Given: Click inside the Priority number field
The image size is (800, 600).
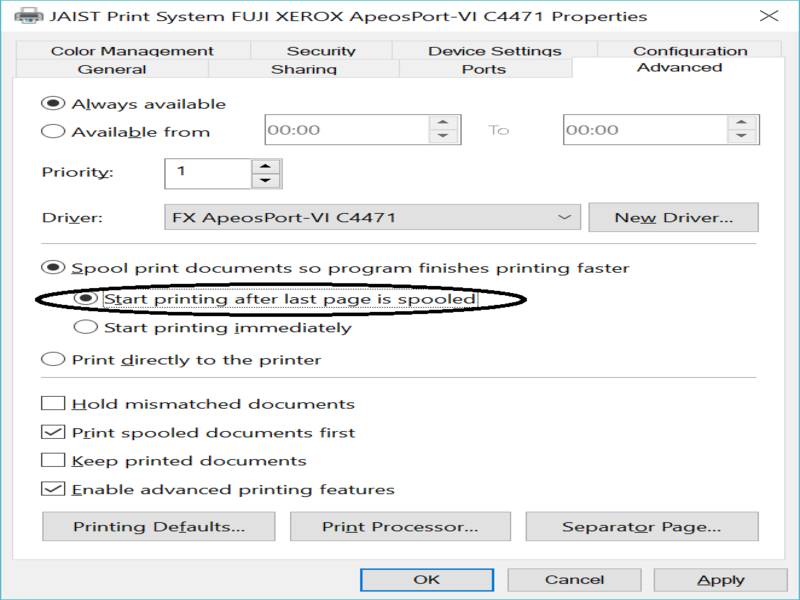Looking at the screenshot, I should coord(207,173).
